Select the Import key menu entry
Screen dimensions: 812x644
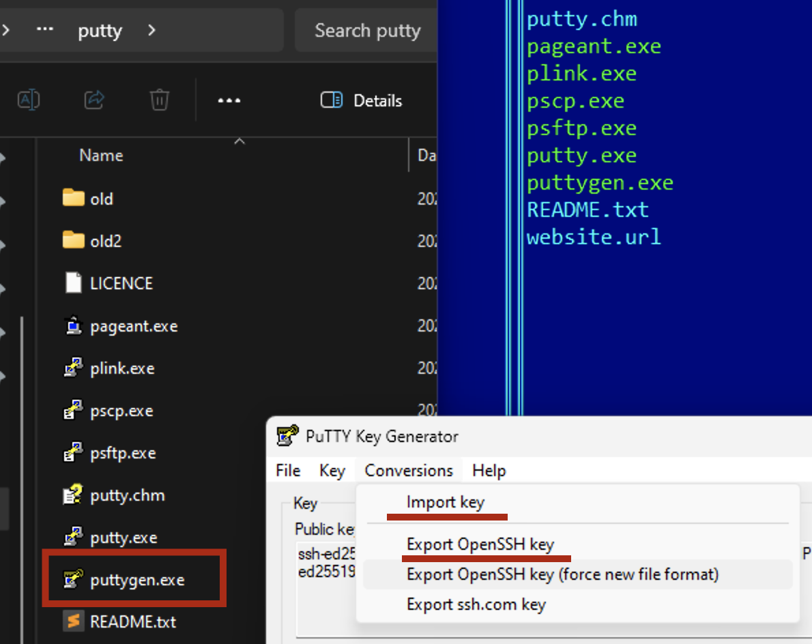point(445,503)
